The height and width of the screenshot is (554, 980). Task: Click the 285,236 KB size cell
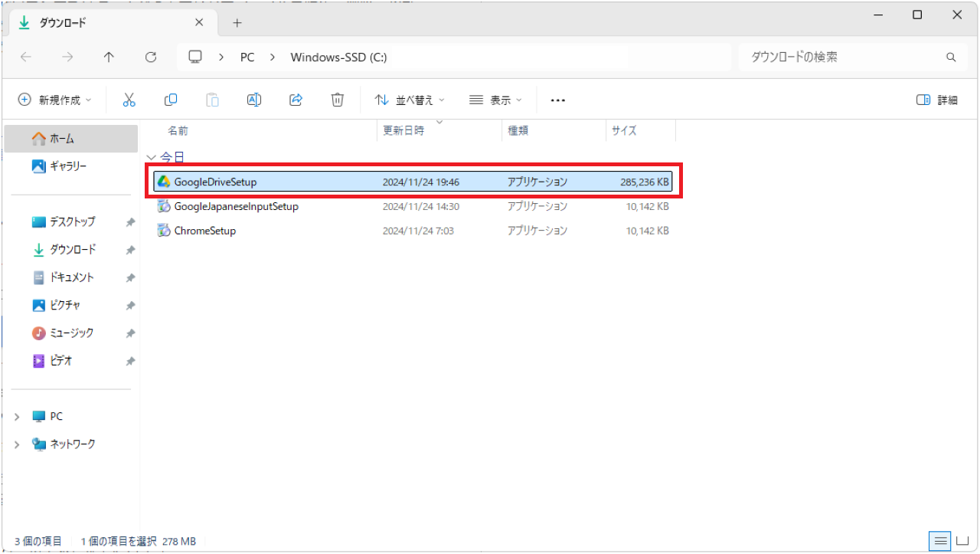click(x=645, y=182)
